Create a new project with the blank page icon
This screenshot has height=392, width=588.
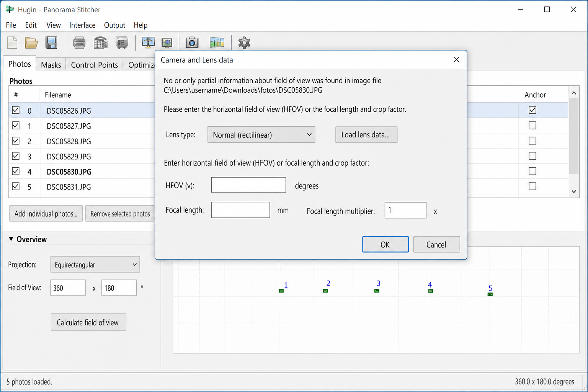pos(12,42)
